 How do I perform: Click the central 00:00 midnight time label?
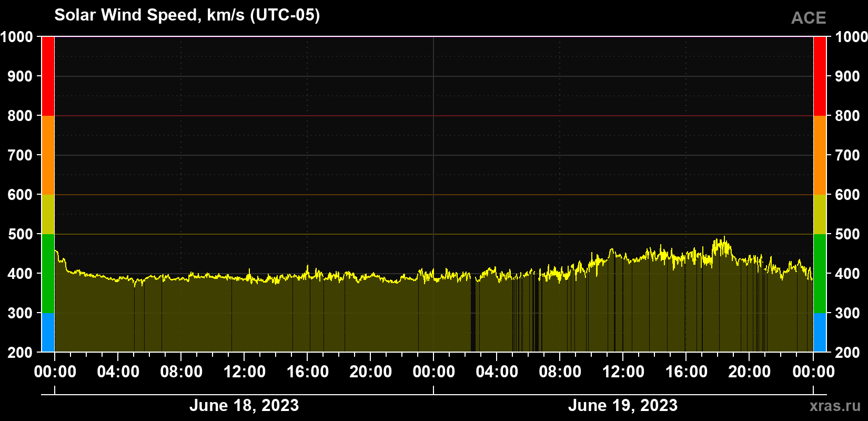(x=434, y=372)
